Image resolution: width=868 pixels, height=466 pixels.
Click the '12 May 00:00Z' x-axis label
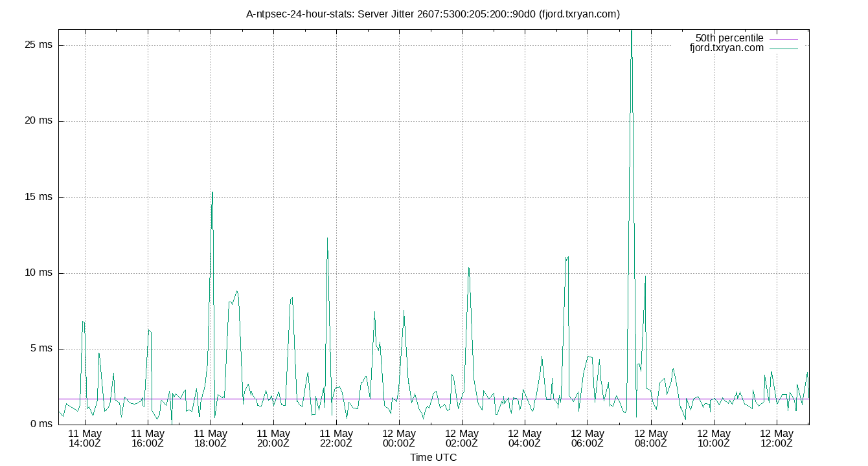click(399, 438)
